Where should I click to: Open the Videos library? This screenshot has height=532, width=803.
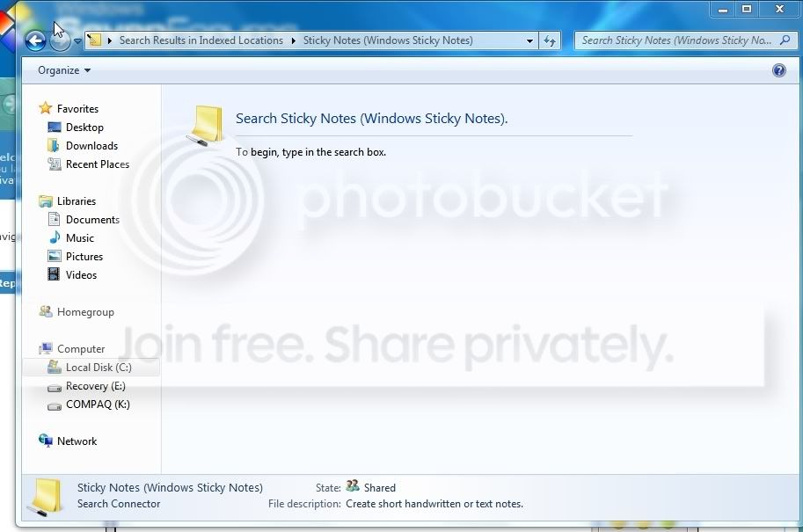pos(81,274)
